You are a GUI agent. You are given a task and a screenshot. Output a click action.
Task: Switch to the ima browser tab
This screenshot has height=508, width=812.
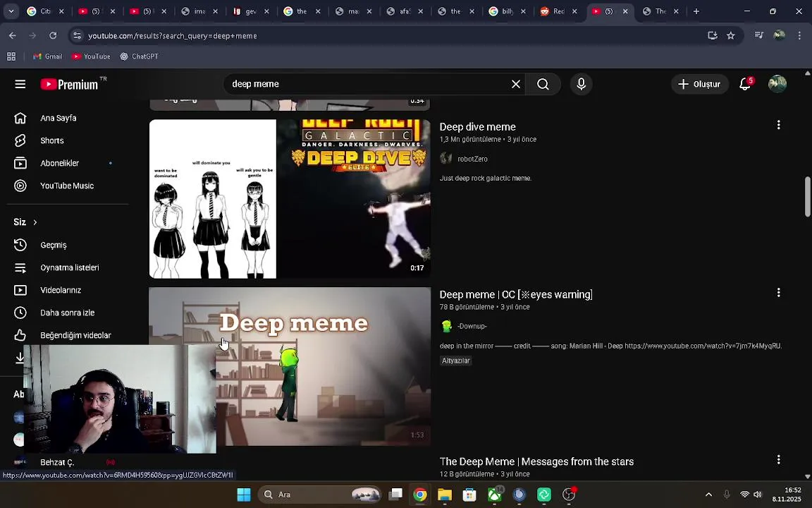195,11
